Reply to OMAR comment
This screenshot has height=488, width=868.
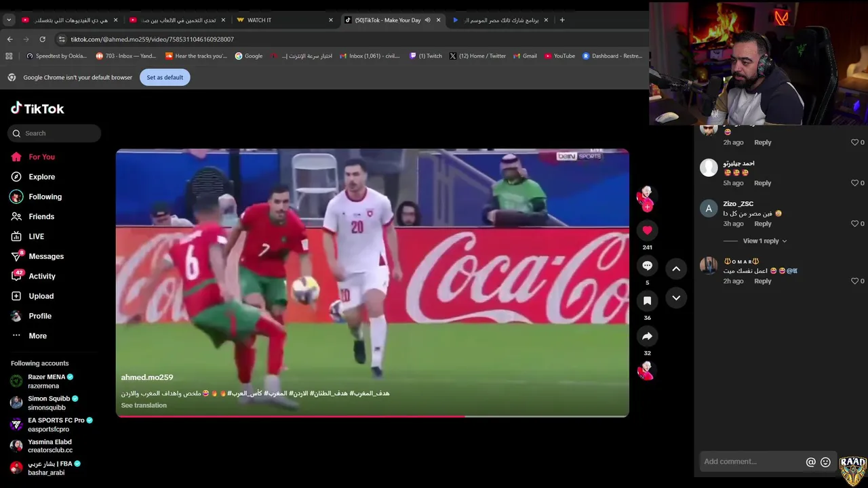[x=763, y=281]
